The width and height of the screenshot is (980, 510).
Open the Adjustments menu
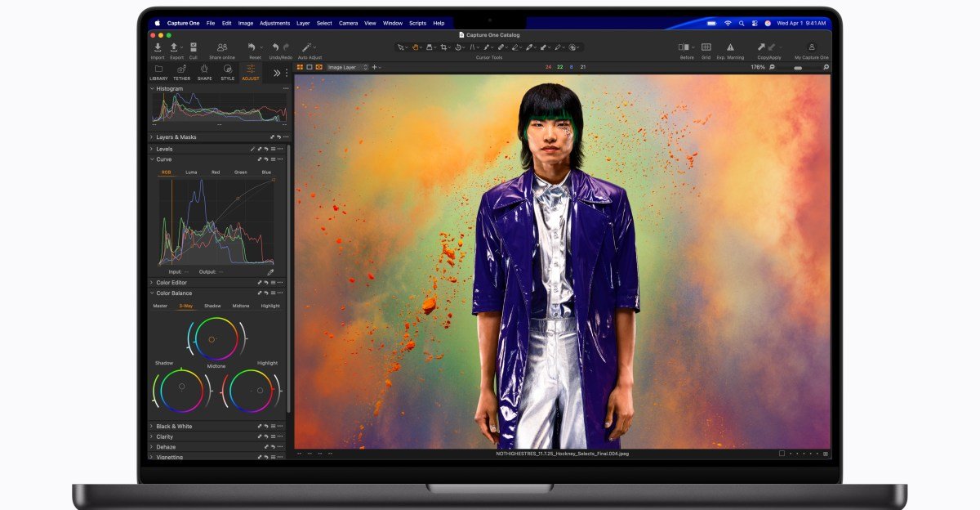point(274,23)
